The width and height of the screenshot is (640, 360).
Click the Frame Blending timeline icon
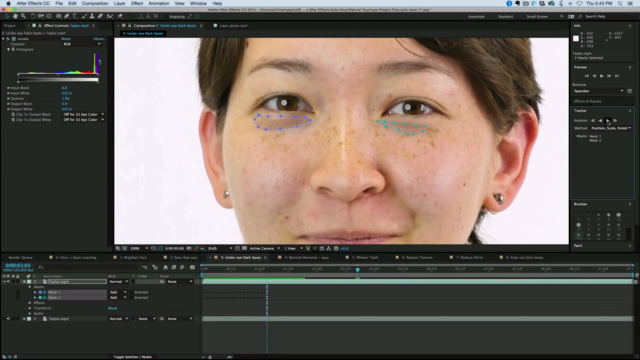tap(173, 267)
